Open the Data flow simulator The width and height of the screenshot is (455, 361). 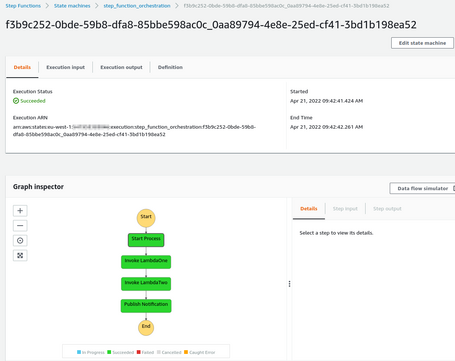(x=422, y=188)
